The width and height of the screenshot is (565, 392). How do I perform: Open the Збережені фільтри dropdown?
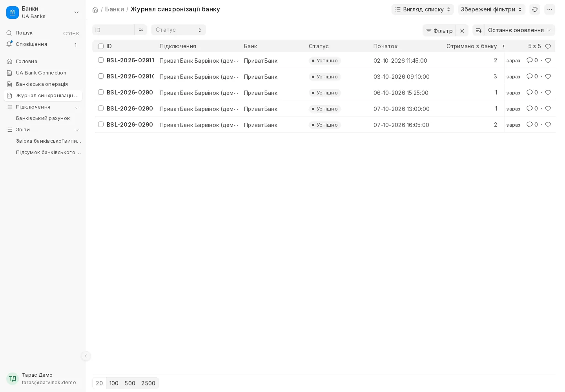[491, 9]
